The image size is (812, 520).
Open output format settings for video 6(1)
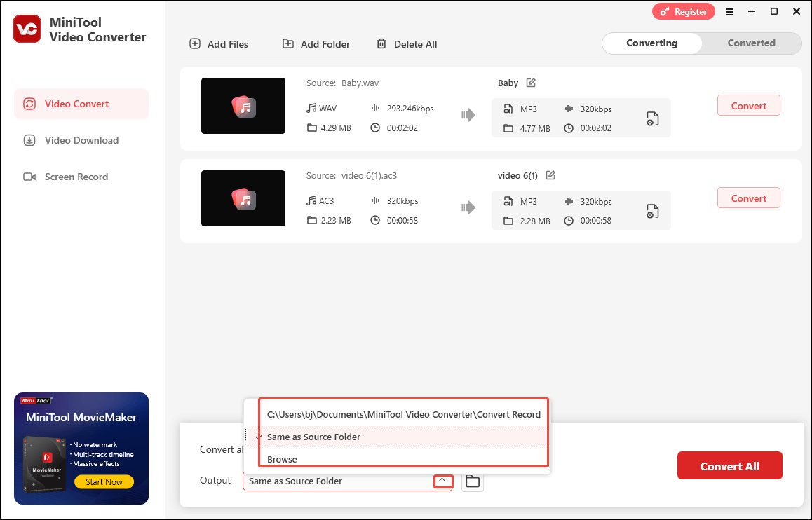[653, 212]
